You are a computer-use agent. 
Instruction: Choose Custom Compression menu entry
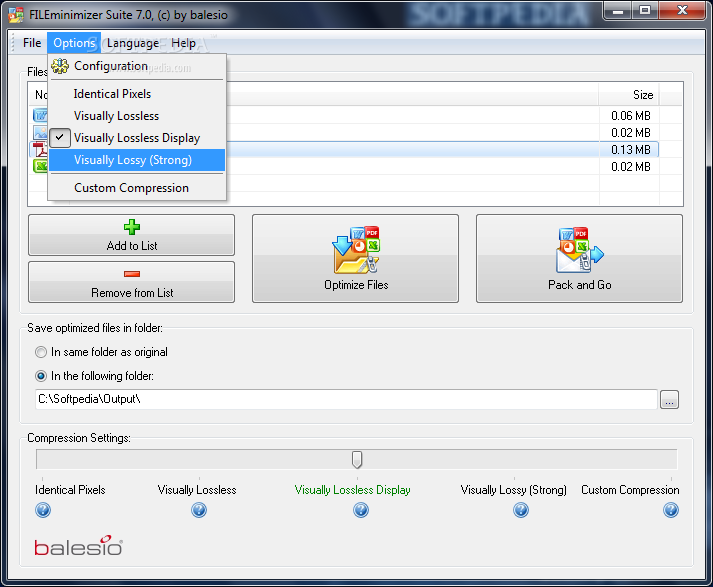[x=136, y=188]
